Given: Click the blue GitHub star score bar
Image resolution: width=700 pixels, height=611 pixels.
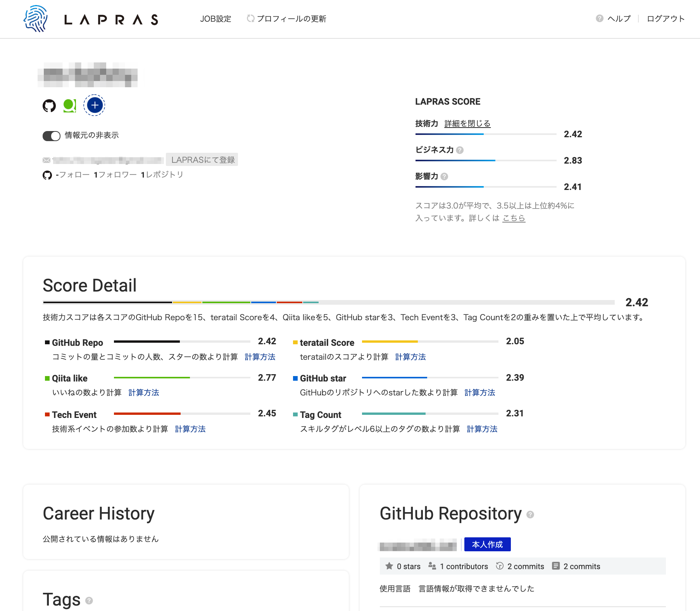Looking at the screenshot, I should (x=430, y=378).
